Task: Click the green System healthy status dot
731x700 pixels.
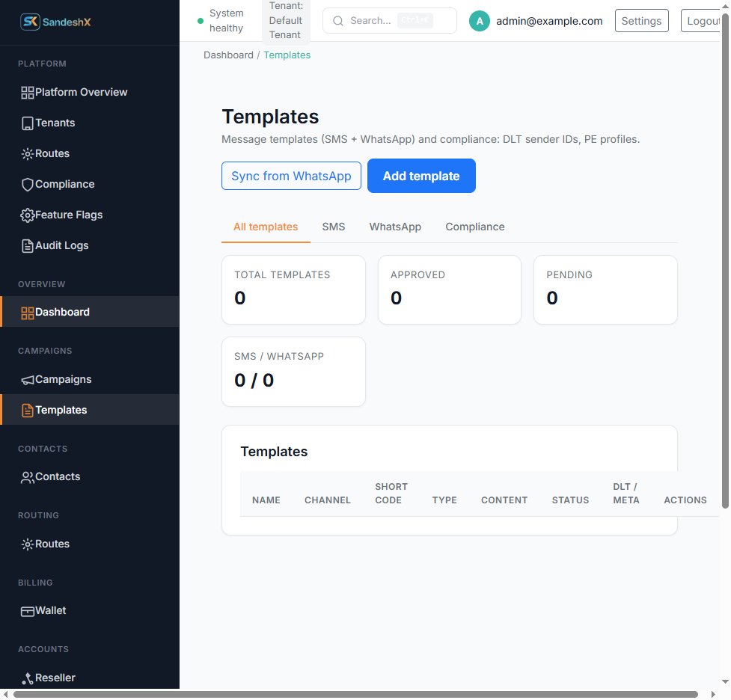Action: click(201, 21)
